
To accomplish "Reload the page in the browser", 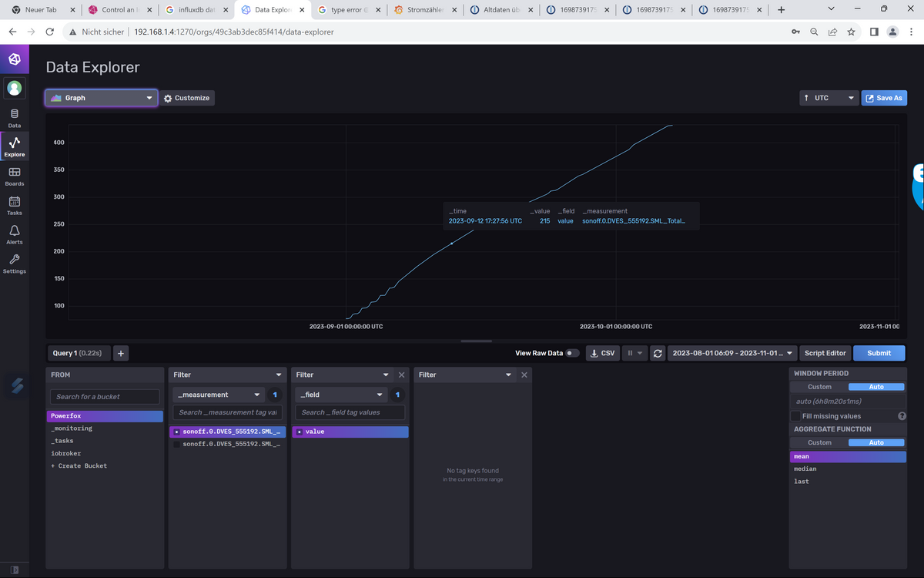I will 50,32.
